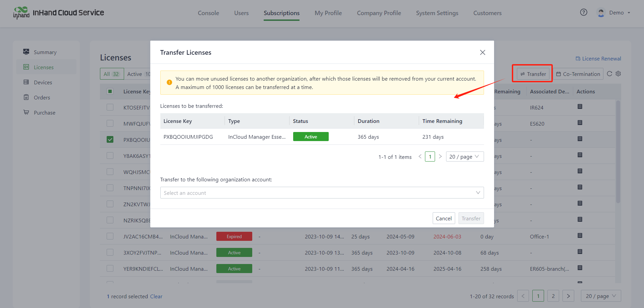Click the refresh icon beside Co-Termination
The width and height of the screenshot is (644, 308).
tap(609, 74)
